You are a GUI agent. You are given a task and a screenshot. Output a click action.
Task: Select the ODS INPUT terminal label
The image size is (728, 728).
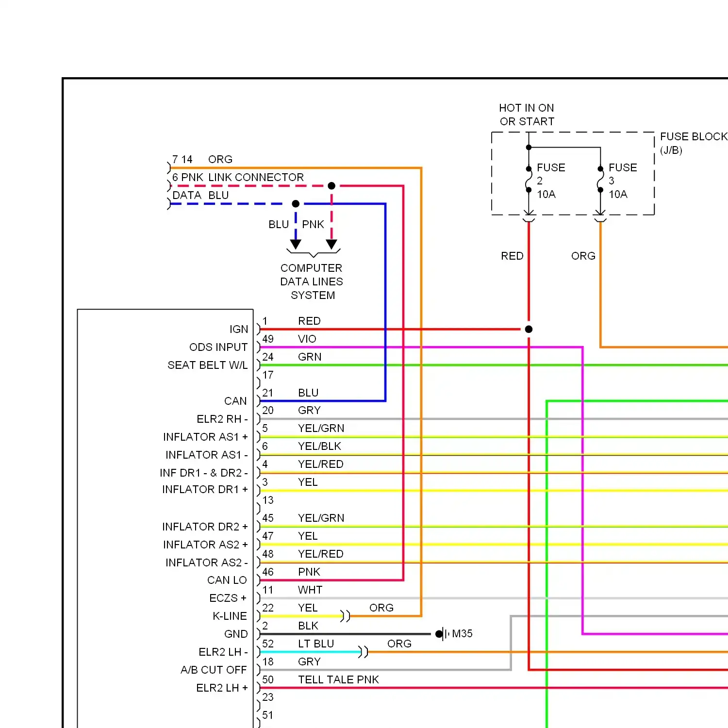click(x=218, y=347)
